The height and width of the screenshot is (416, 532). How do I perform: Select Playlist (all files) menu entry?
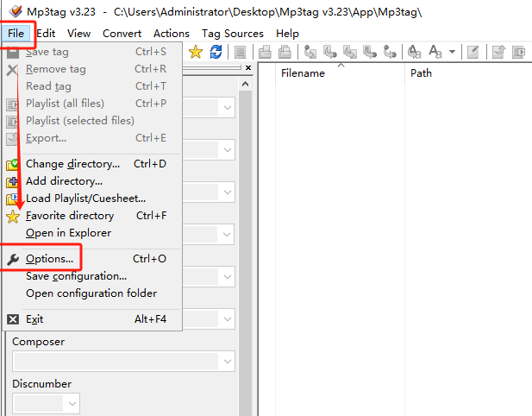[x=92, y=104]
